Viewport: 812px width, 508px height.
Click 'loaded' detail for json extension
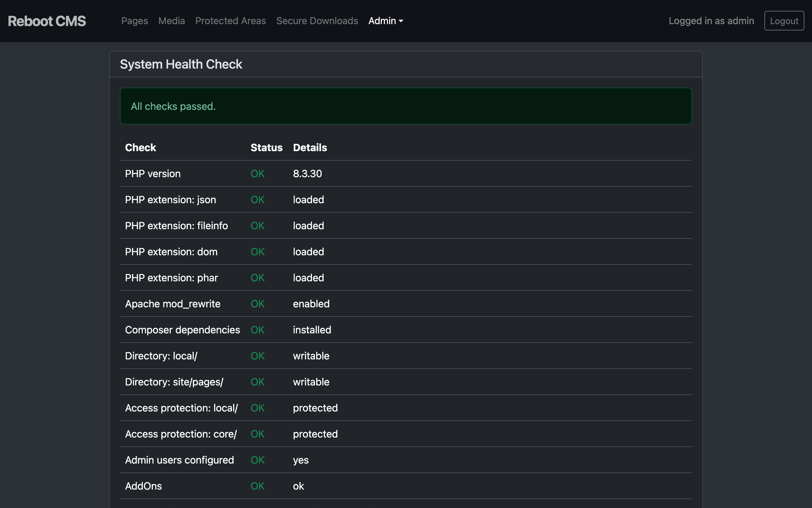coord(308,200)
